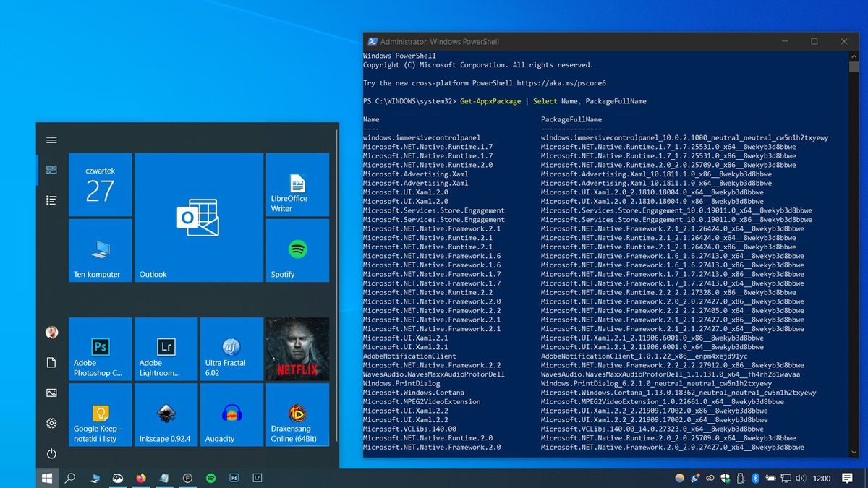Image resolution: width=868 pixels, height=488 pixels.
Task: Open the Action Center notification icon
Action: pos(848,478)
